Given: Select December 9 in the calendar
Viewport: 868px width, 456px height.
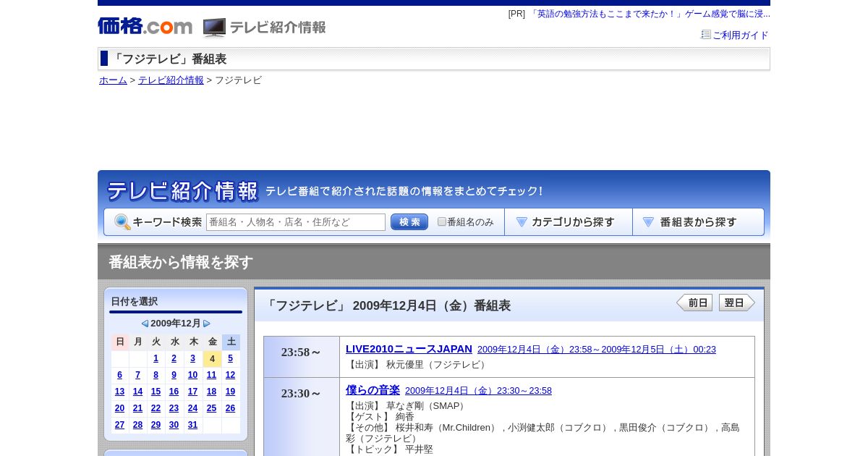Looking at the screenshot, I should 174,375.
